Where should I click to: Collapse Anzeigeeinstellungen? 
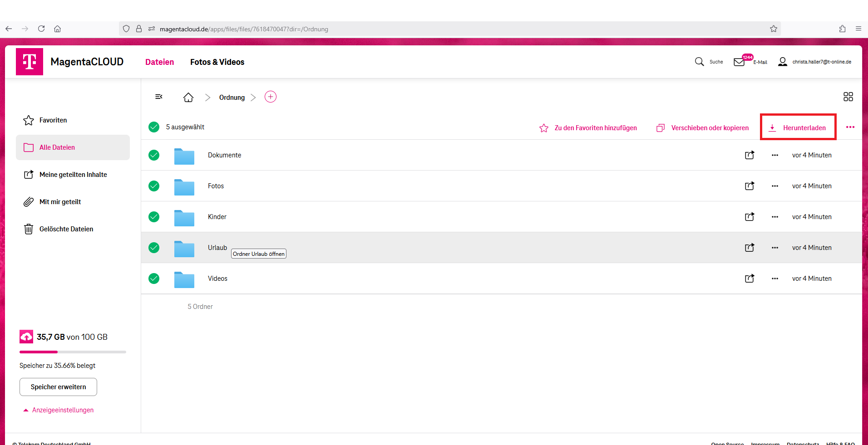pyautogui.click(x=58, y=410)
